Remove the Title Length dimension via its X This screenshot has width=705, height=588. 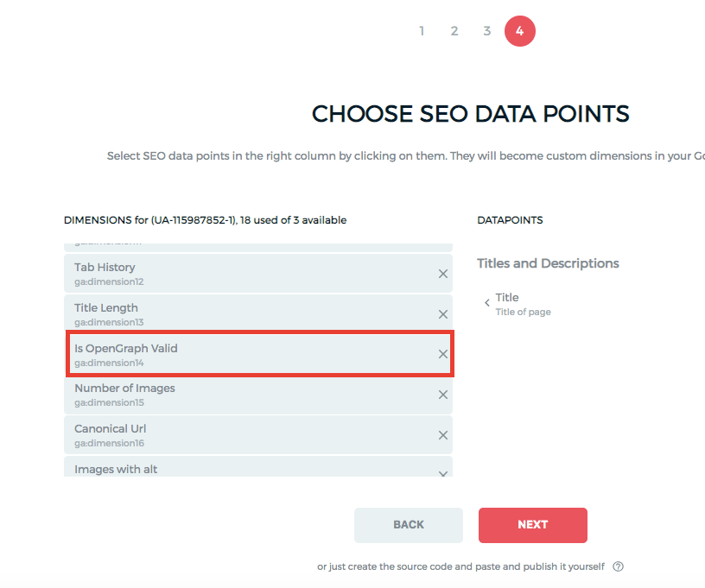point(442,313)
